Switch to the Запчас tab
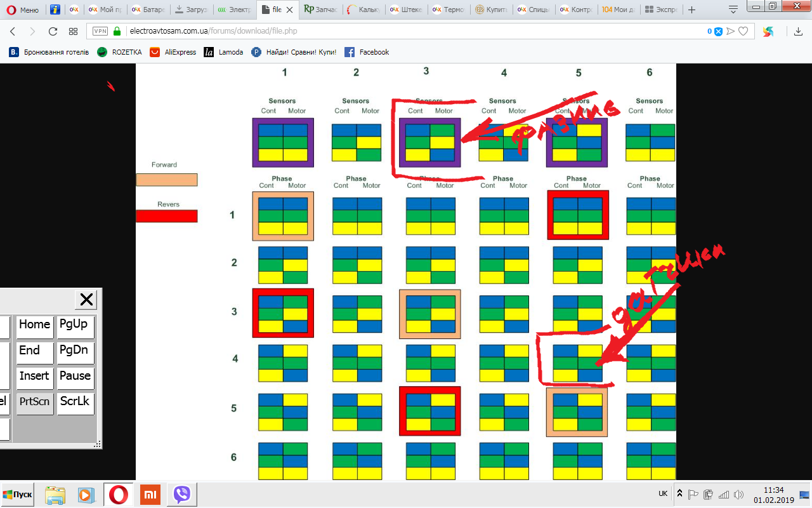 [322, 10]
